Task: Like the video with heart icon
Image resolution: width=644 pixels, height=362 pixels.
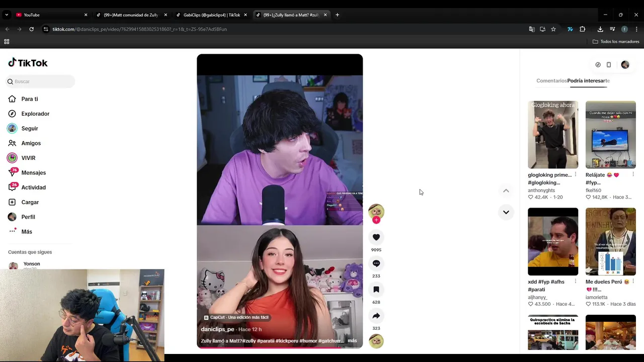Action: click(x=376, y=237)
